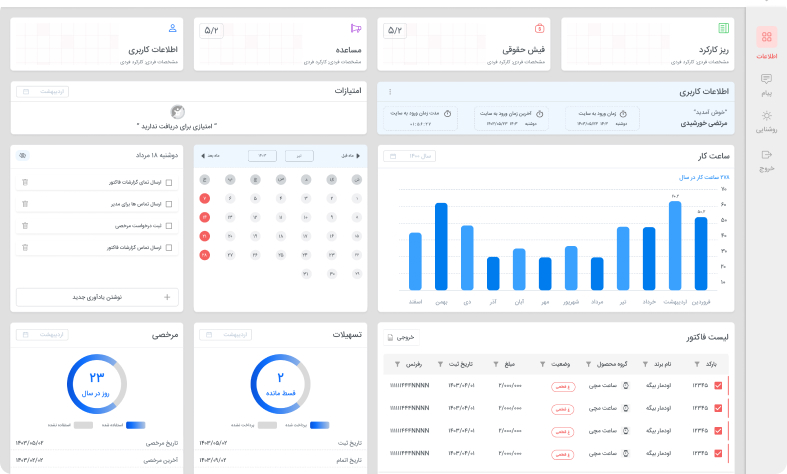This screenshot has height=474, width=787.
Task: Check the ثبت درخواست مرخصی reminder checkbox
Action: pos(169,226)
